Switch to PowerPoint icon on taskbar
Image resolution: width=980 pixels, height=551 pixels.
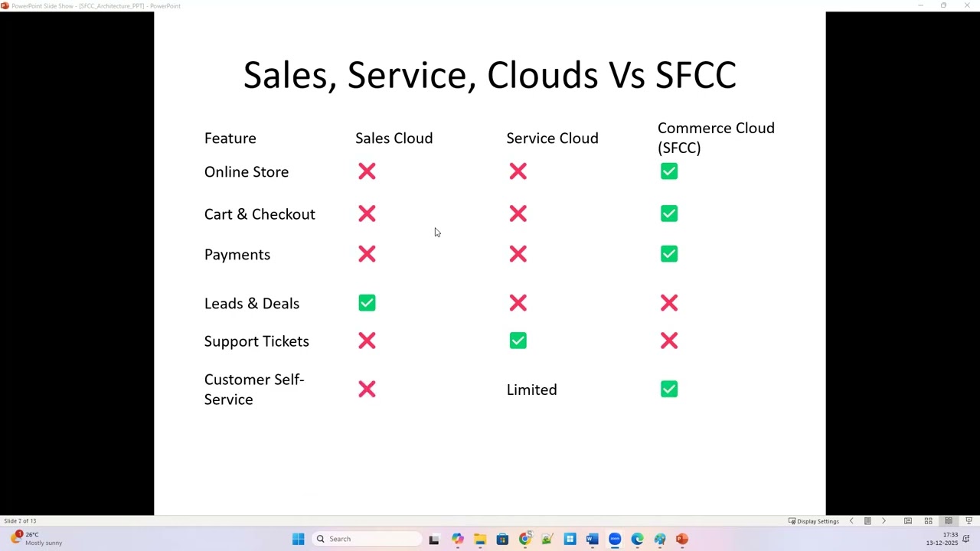coord(682,539)
